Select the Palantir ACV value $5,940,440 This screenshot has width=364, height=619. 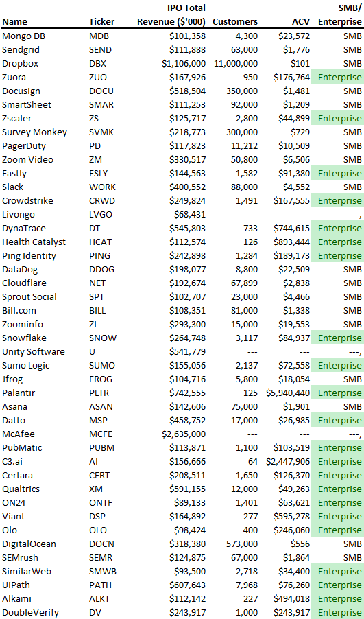(x=288, y=393)
